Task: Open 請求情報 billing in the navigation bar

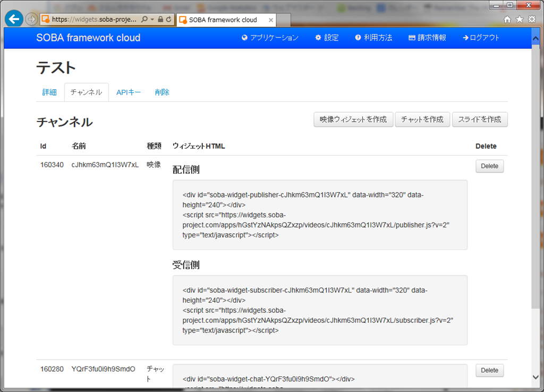Action: click(x=427, y=38)
